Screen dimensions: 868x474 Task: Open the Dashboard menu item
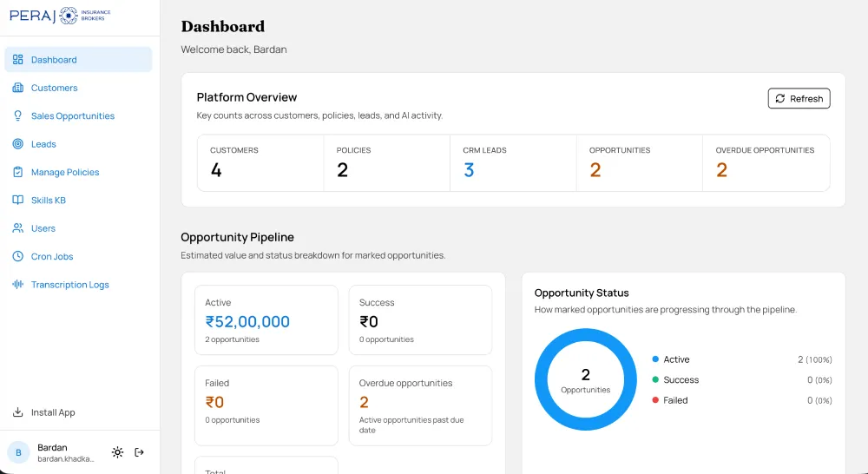pos(78,59)
